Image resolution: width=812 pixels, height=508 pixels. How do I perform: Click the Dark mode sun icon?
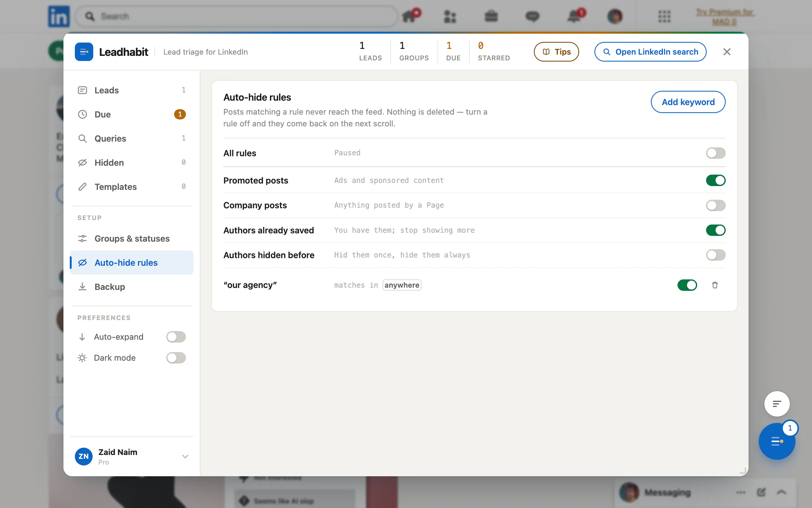[82, 358]
